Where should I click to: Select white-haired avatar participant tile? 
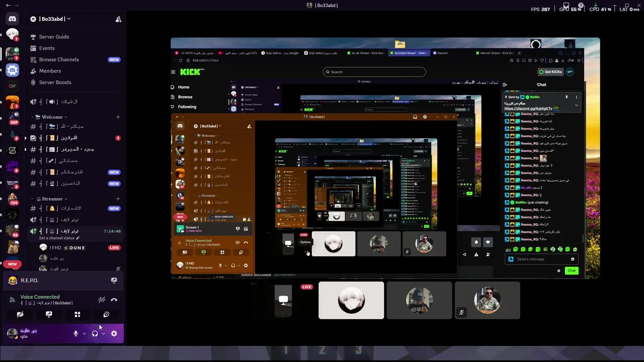pyautogui.click(x=351, y=300)
